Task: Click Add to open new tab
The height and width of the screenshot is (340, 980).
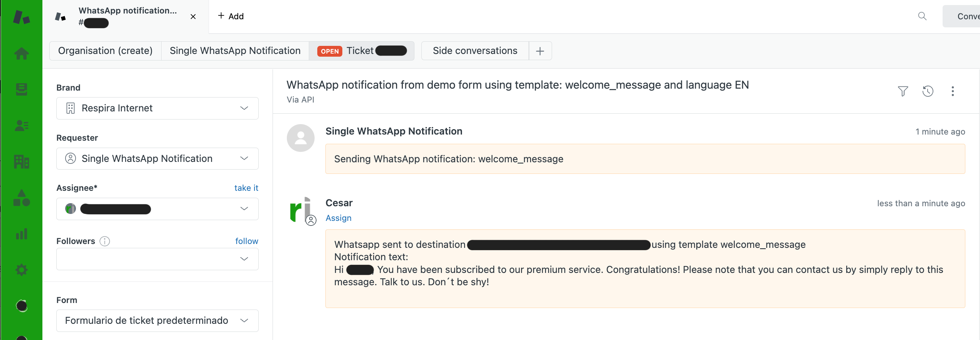Action: click(231, 16)
